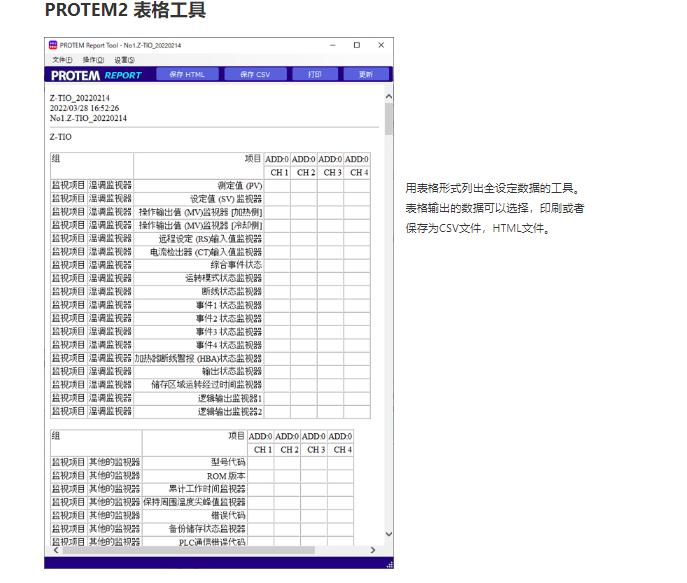The image size is (687, 583).
Task: Click the 打印 button
Action: tap(315, 74)
